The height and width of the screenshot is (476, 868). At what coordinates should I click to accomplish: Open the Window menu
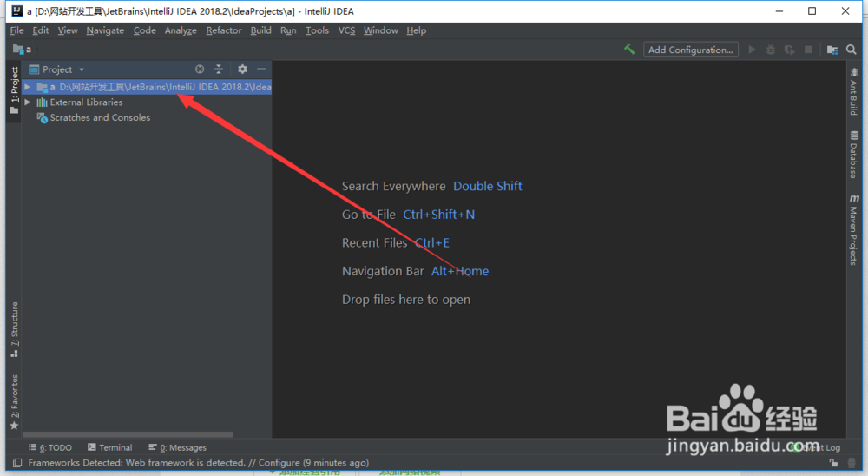click(380, 30)
